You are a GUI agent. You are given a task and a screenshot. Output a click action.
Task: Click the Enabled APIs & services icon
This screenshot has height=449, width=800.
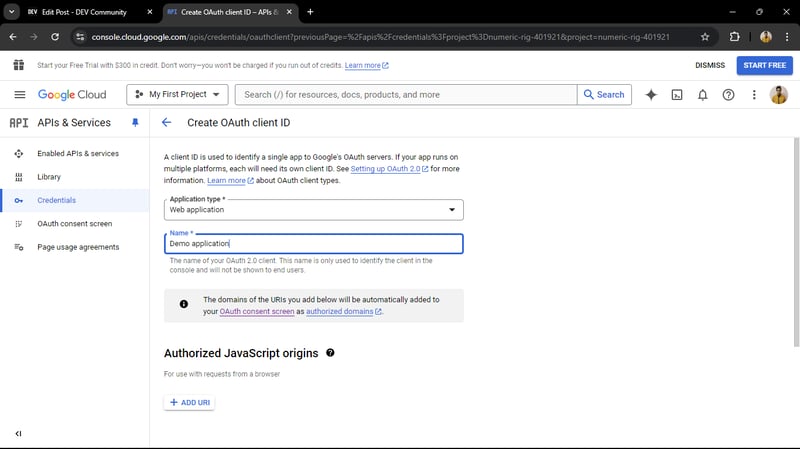(x=19, y=154)
